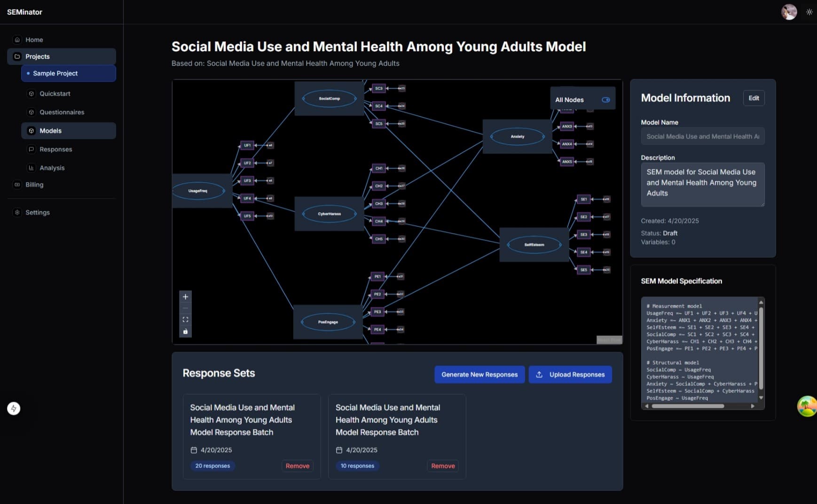Toggle the canvas lock control
817x504 pixels.
point(185,331)
